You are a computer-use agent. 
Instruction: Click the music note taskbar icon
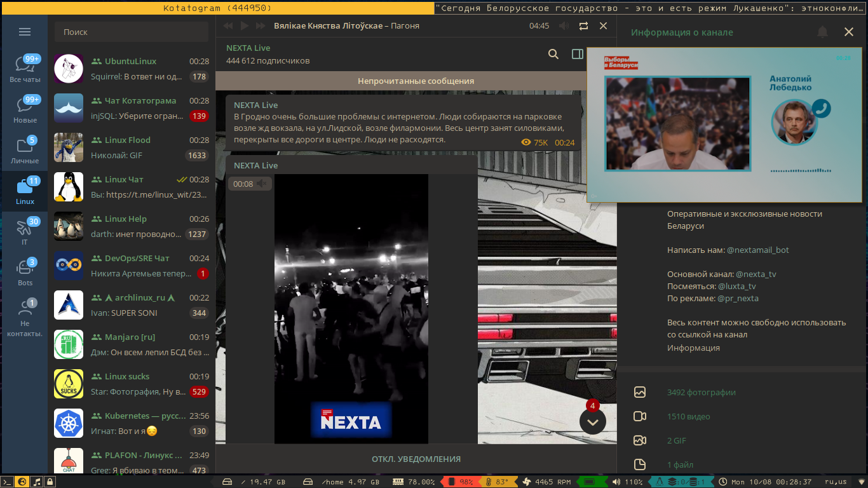click(x=36, y=482)
